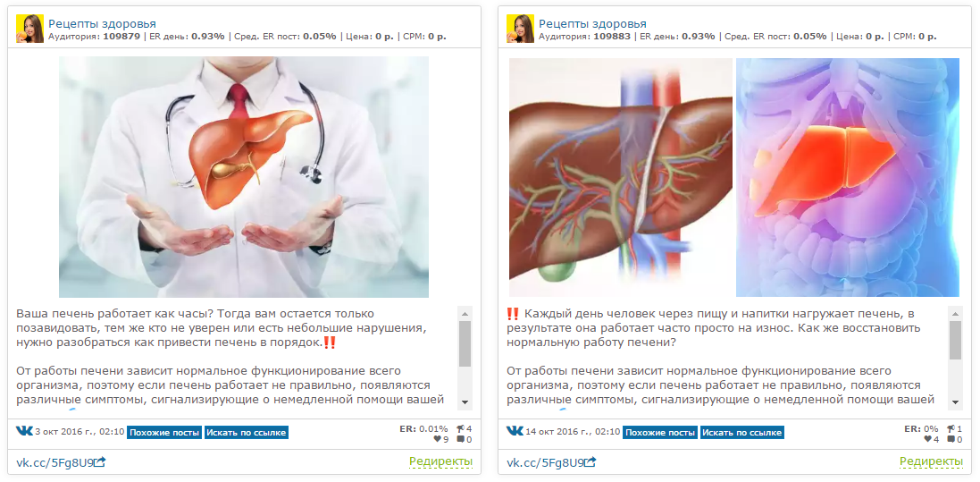Click the Похожие посты button on the left card
This screenshot has width=980, height=482.
[164, 433]
